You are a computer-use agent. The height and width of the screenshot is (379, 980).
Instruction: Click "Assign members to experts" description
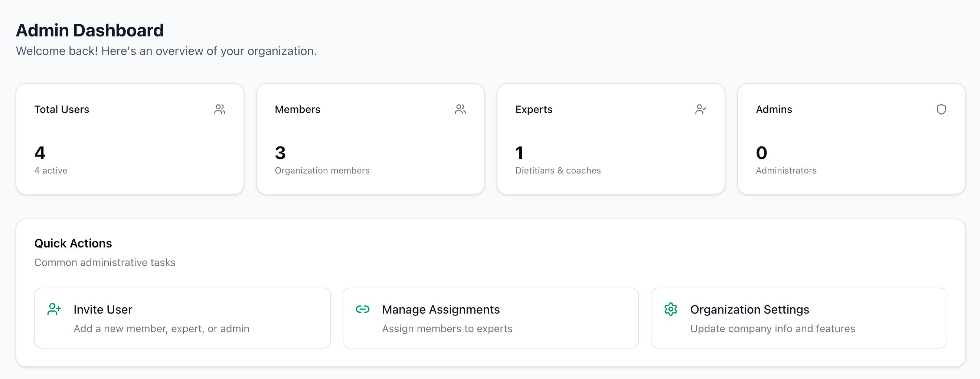(x=447, y=328)
